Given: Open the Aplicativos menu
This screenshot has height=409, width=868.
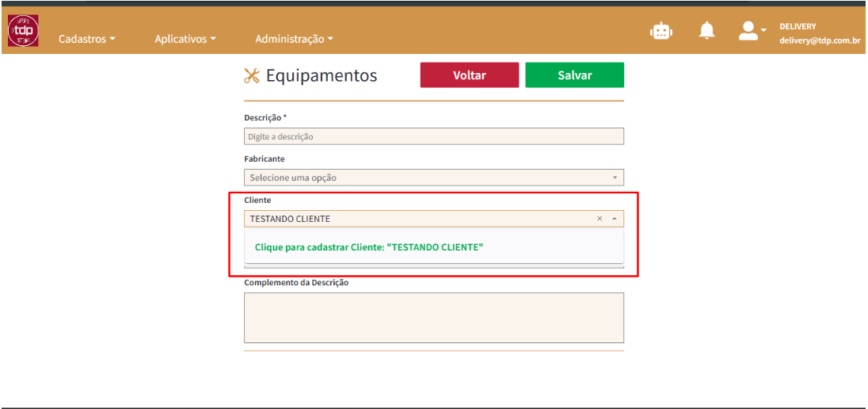Looking at the screenshot, I should pos(185,39).
